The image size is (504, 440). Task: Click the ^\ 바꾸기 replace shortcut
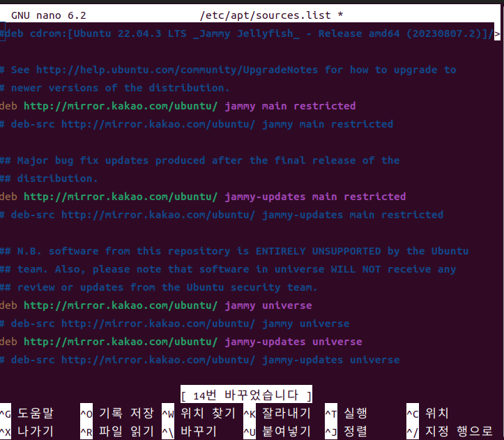coord(189,432)
